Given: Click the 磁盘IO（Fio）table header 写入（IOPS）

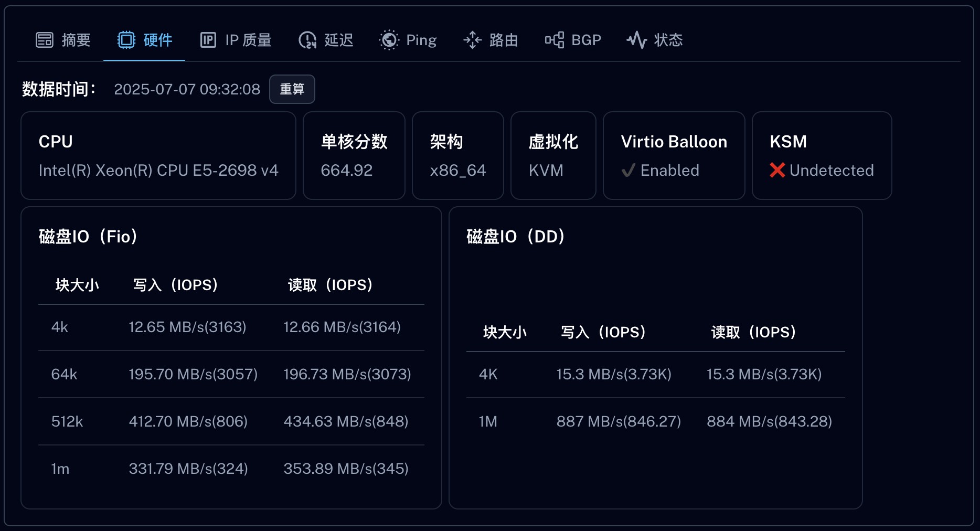Looking at the screenshot, I should click(175, 284).
